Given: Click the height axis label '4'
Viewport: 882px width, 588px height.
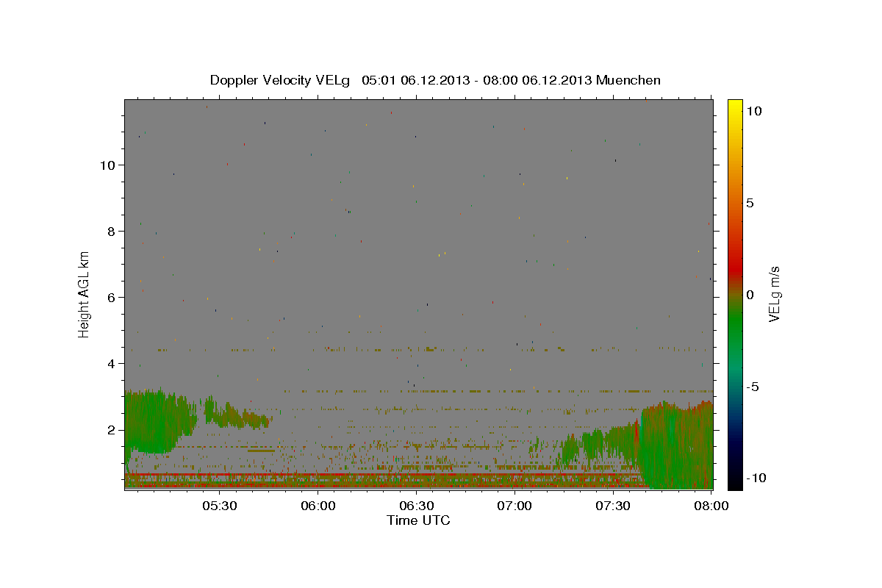Looking at the screenshot, I should click(x=112, y=363).
